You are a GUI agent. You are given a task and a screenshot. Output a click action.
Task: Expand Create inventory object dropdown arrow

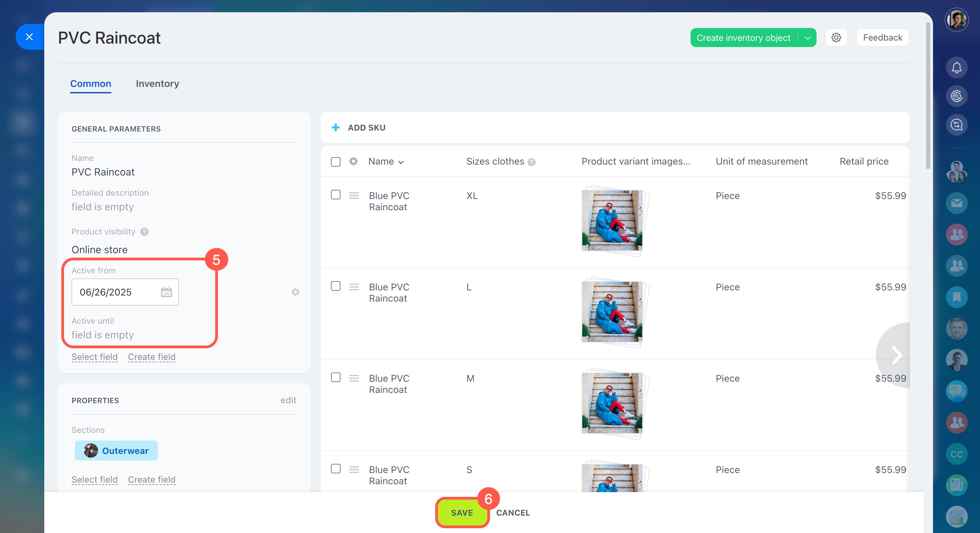807,38
